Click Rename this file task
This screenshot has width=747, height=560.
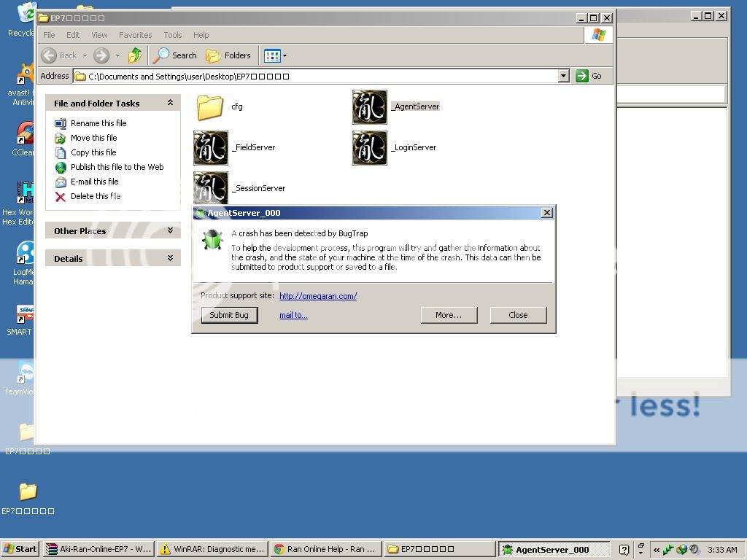click(x=98, y=123)
